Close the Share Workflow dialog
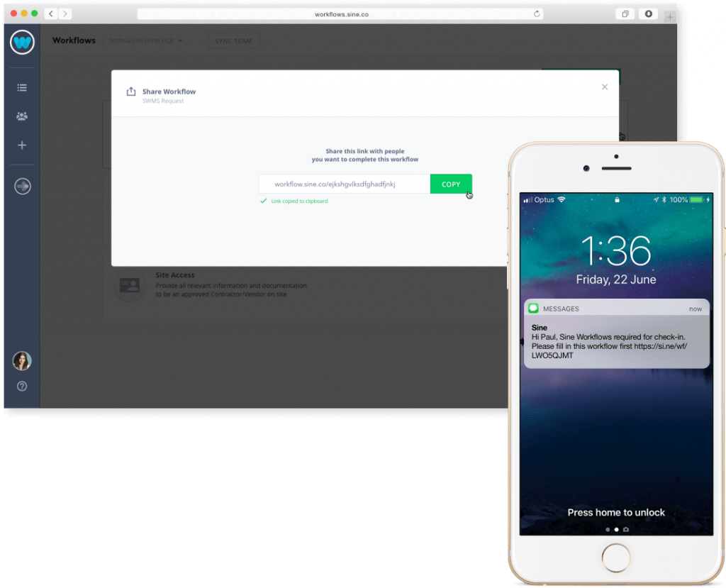This screenshot has height=588, width=726. tap(604, 87)
